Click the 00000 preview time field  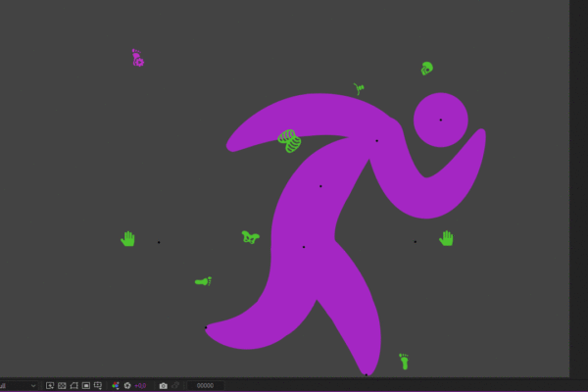pyautogui.click(x=206, y=385)
